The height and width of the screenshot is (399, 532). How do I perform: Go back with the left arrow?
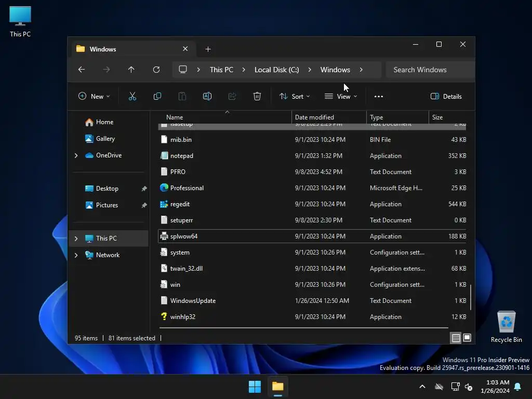(82, 70)
